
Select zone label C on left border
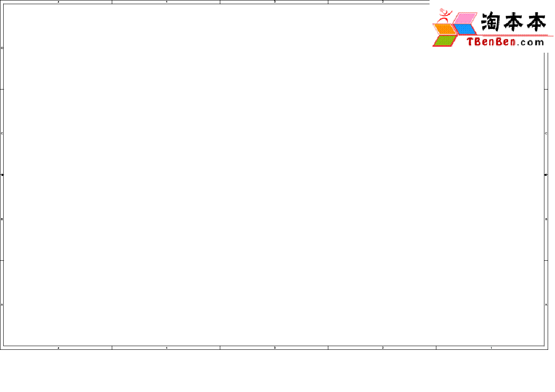[x=2, y=133]
